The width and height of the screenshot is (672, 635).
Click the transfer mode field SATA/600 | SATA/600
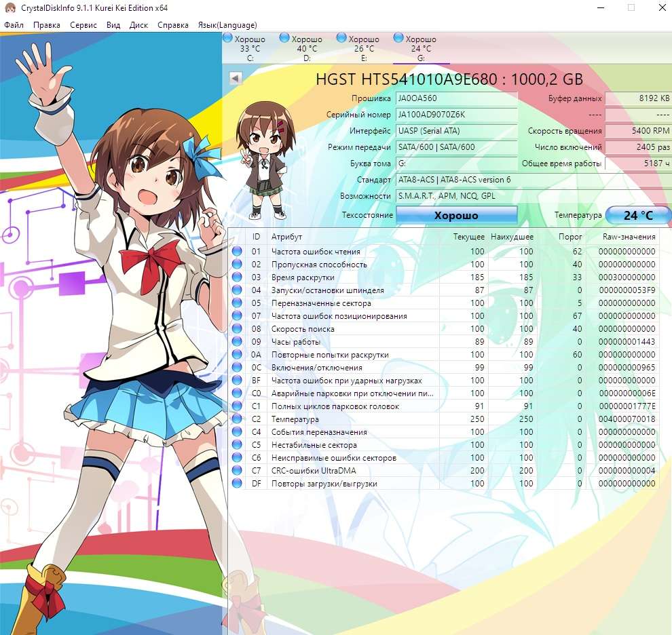pos(456,147)
